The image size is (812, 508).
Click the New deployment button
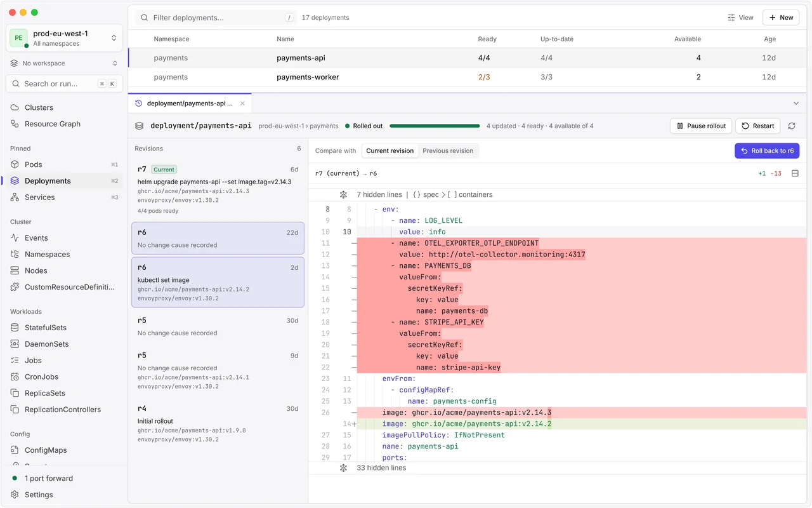[781, 18]
